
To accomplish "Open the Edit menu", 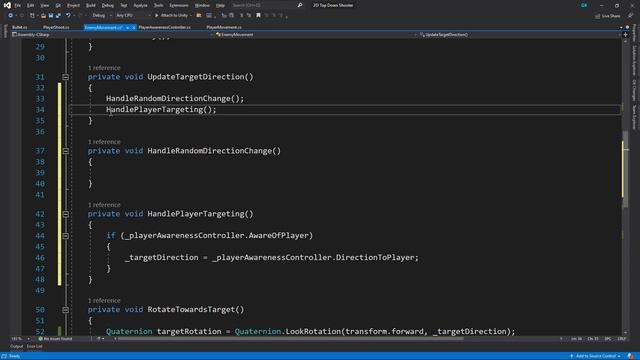I will pyautogui.click(x=31, y=5).
